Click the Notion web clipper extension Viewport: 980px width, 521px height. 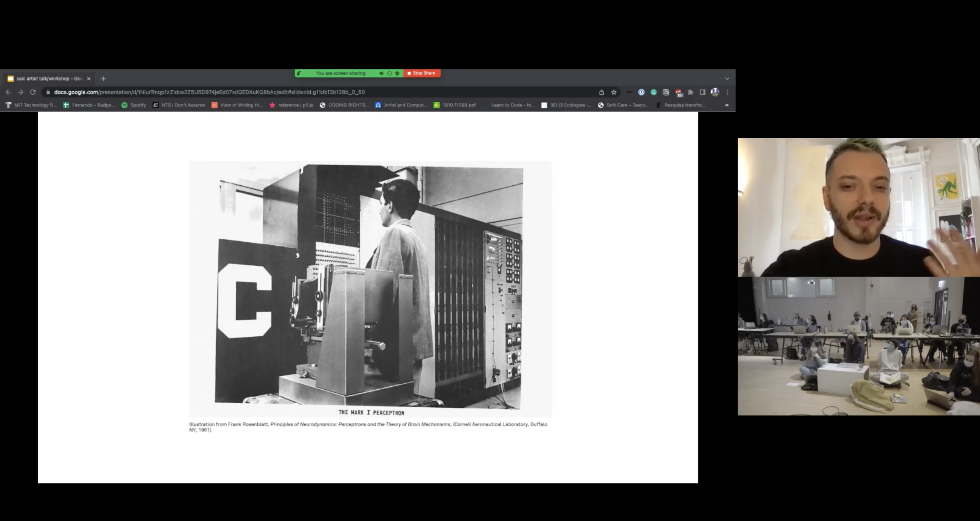click(x=666, y=92)
